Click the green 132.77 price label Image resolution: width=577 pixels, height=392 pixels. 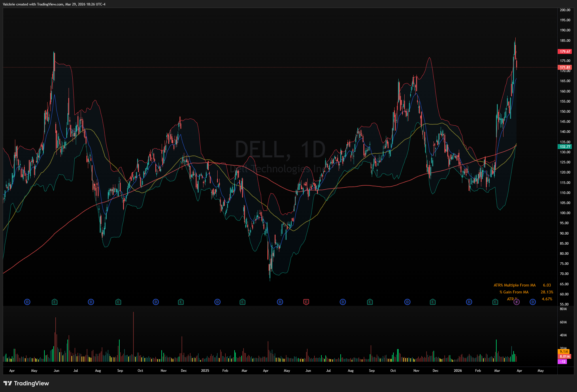[x=565, y=147]
